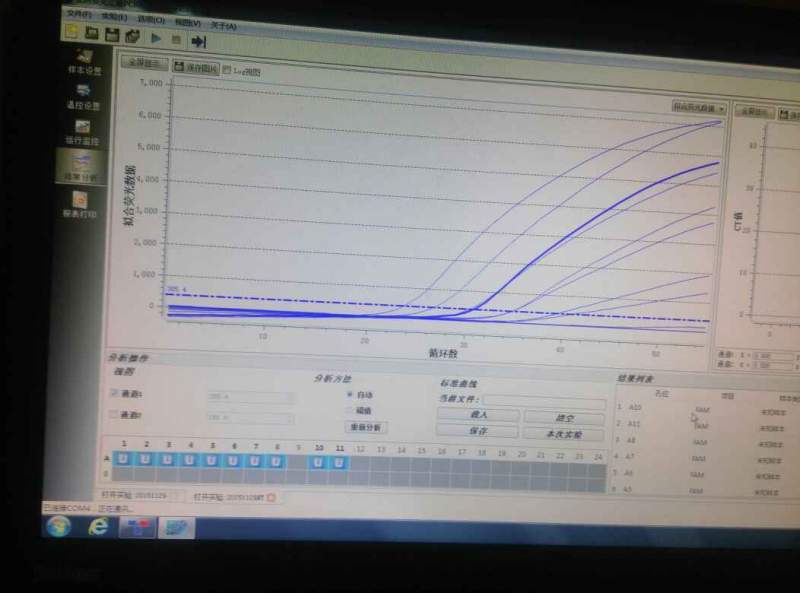Select result list row 2 for well A11
The image size is (800, 593).
pos(707,426)
